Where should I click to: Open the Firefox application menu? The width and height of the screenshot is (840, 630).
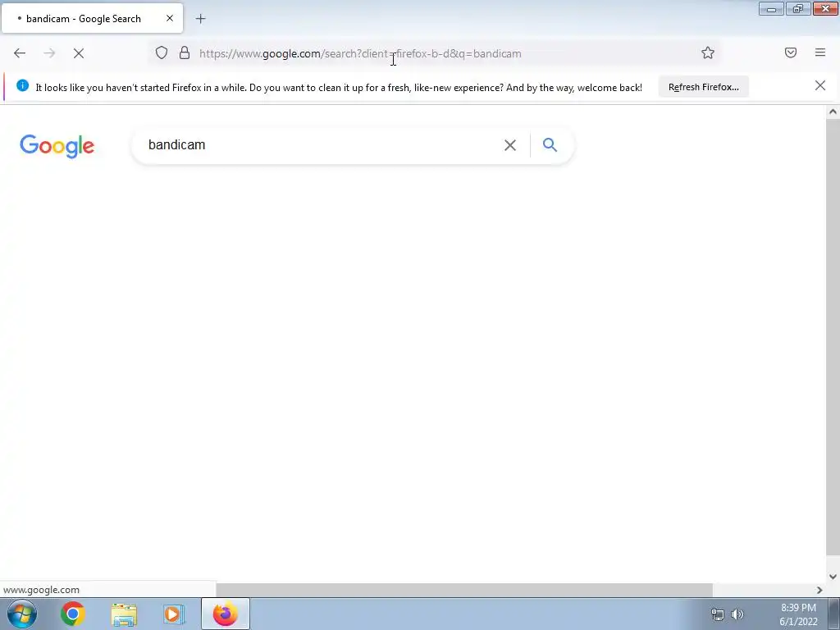click(820, 52)
